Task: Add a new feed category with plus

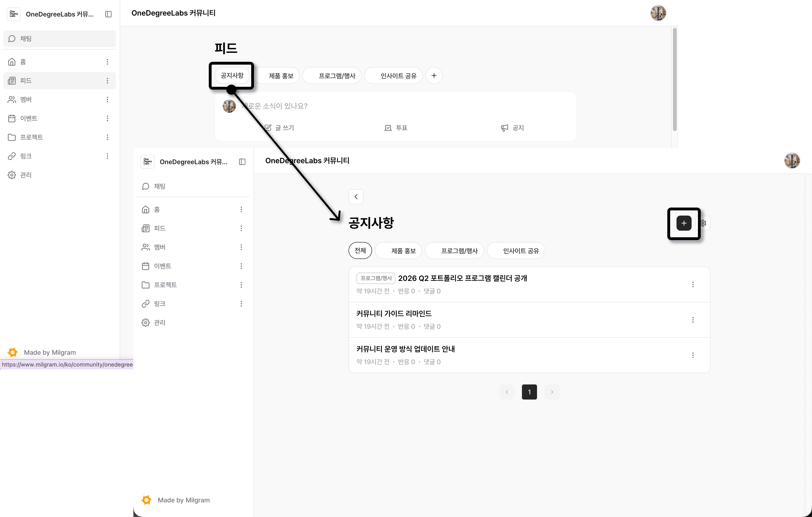Action: 434,76
